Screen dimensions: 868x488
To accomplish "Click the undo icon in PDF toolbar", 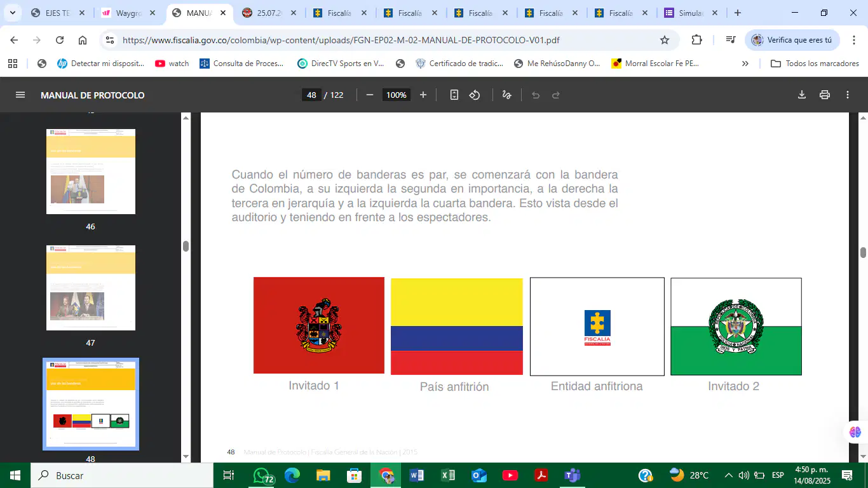I will [x=536, y=95].
